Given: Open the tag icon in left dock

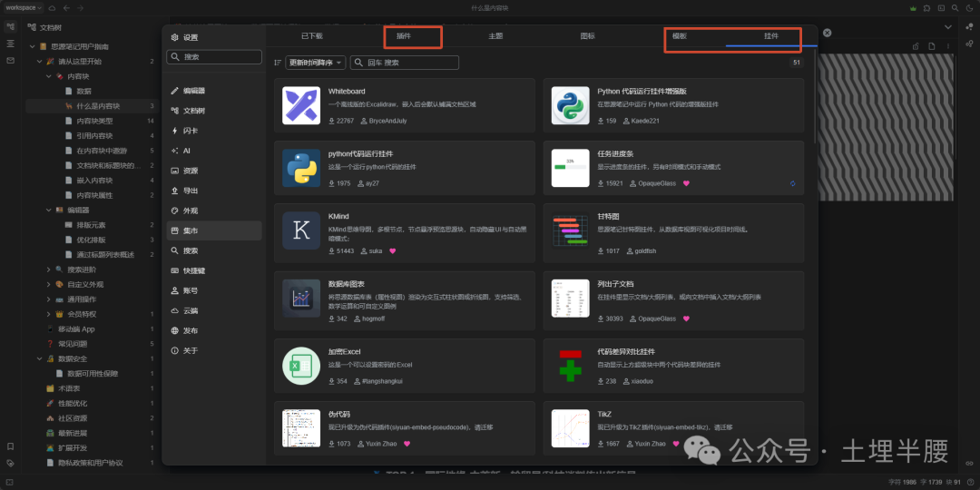Looking at the screenshot, I should (x=10, y=463).
